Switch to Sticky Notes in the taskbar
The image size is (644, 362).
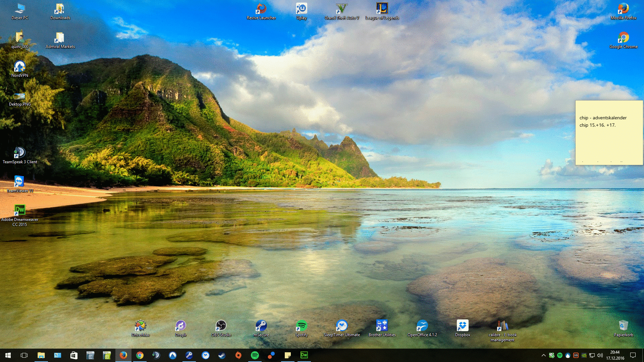click(287, 355)
